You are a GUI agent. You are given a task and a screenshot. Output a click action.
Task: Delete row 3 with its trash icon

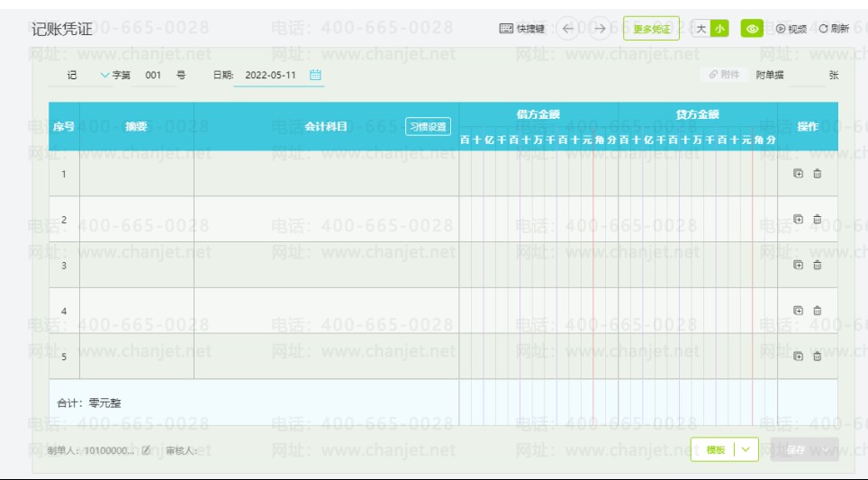(817, 265)
